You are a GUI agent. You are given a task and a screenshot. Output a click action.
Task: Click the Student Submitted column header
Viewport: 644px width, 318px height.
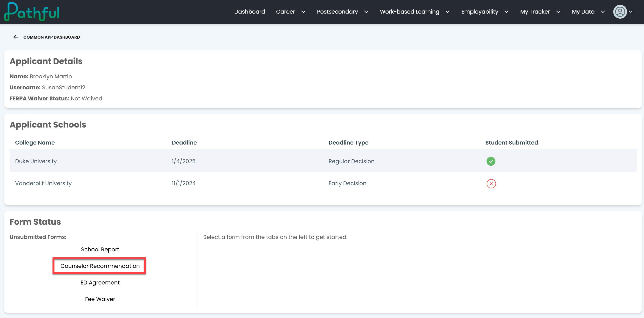(511, 142)
